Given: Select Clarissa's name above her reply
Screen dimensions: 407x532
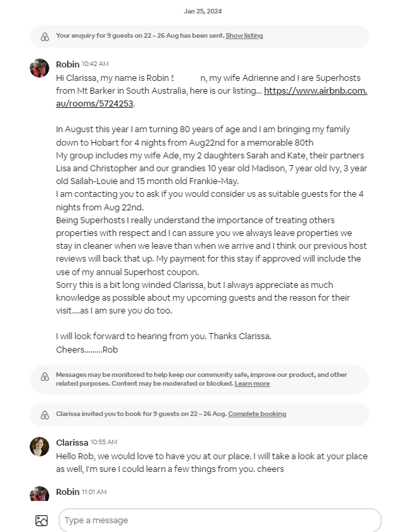Looking at the screenshot, I should 72,443.
